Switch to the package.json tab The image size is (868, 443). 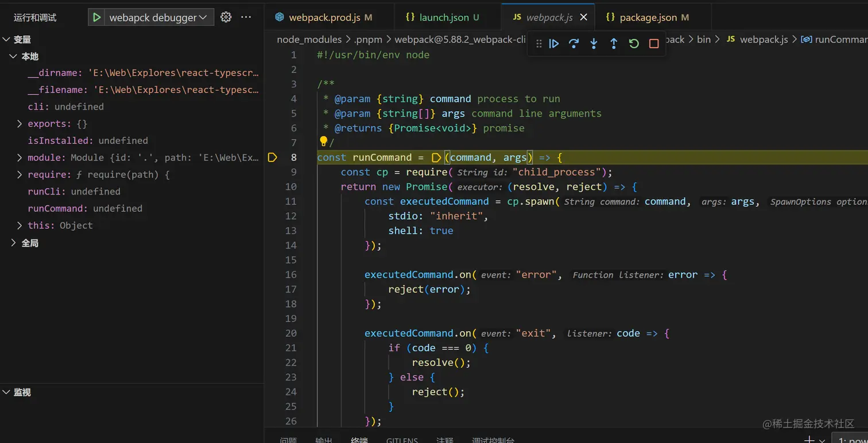point(648,17)
